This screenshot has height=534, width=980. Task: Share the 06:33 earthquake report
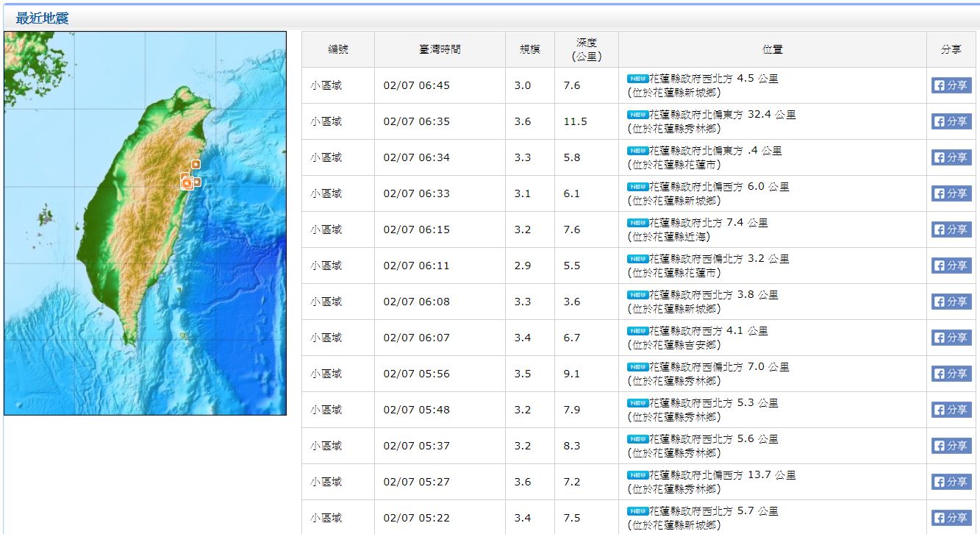(951, 193)
